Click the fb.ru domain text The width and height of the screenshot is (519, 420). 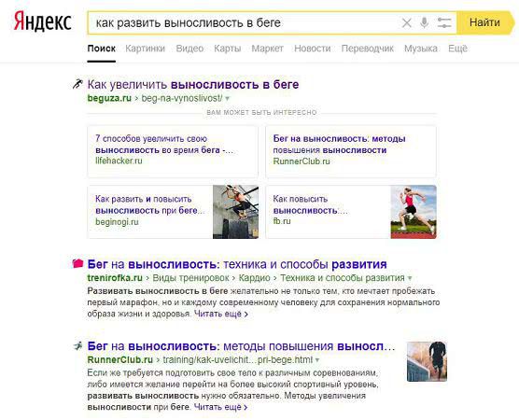pyautogui.click(x=282, y=221)
